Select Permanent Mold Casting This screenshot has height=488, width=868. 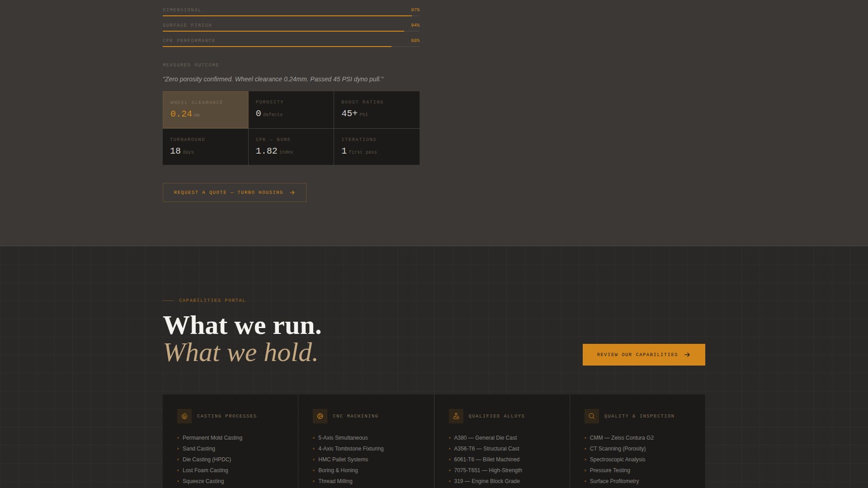point(212,437)
